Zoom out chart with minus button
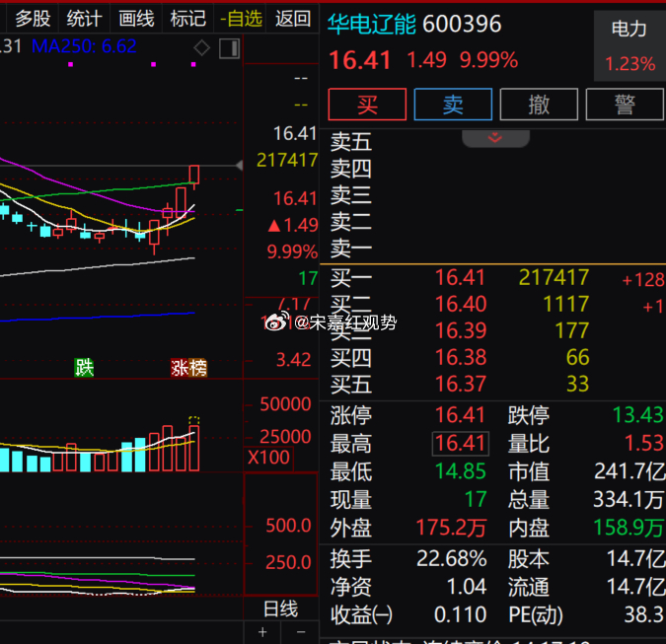 tap(301, 632)
